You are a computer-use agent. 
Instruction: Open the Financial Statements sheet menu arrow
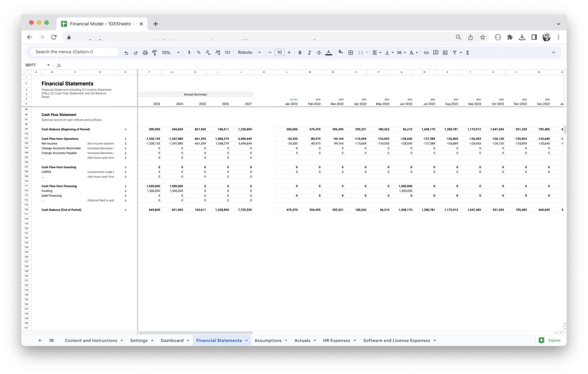(x=246, y=340)
